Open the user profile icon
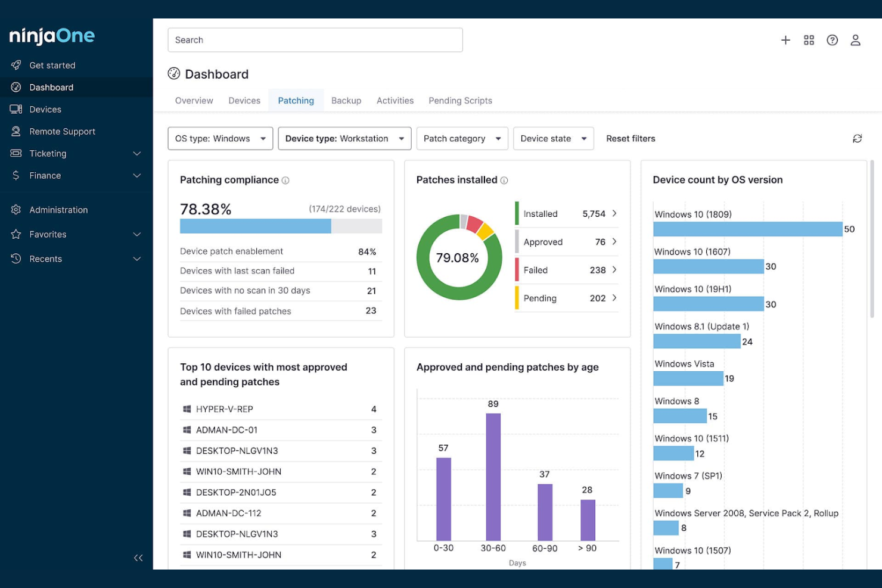 pos(855,40)
